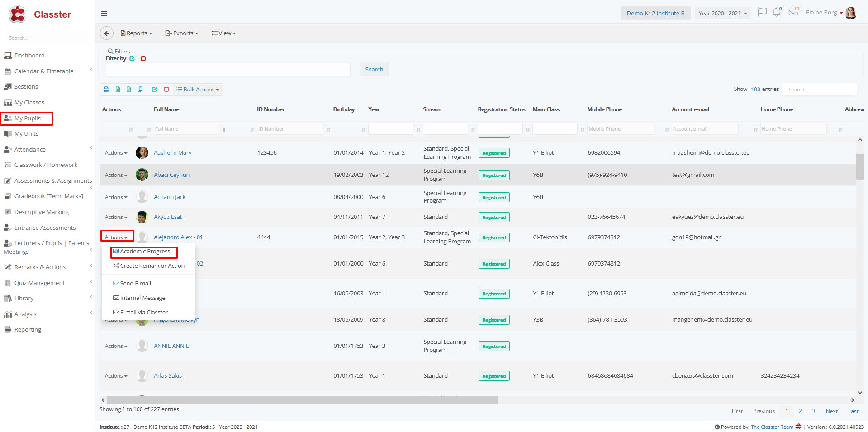This screenshot has width=868, height=432.
Task: Click the vertical table scrollbar thumb
Action: pyautogui.click(x=860, y=167)
